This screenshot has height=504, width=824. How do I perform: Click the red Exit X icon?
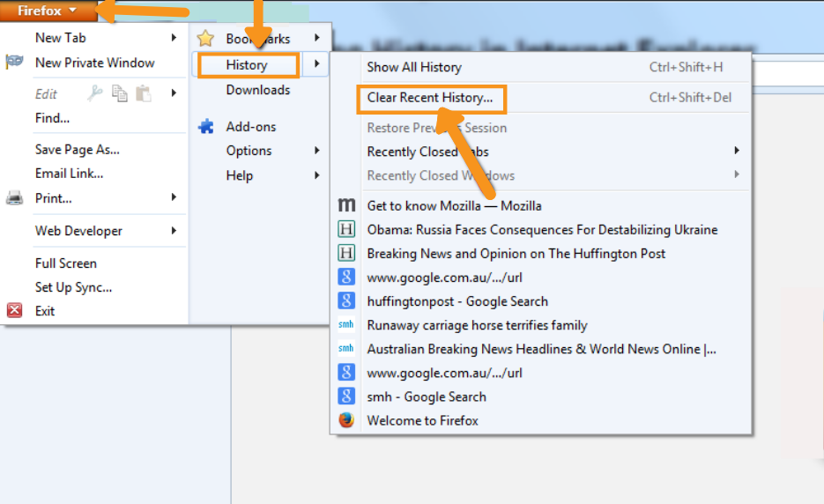15,311
